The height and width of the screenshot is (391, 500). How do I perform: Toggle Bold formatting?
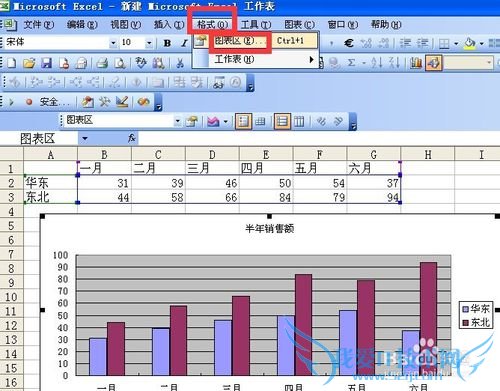167,43
